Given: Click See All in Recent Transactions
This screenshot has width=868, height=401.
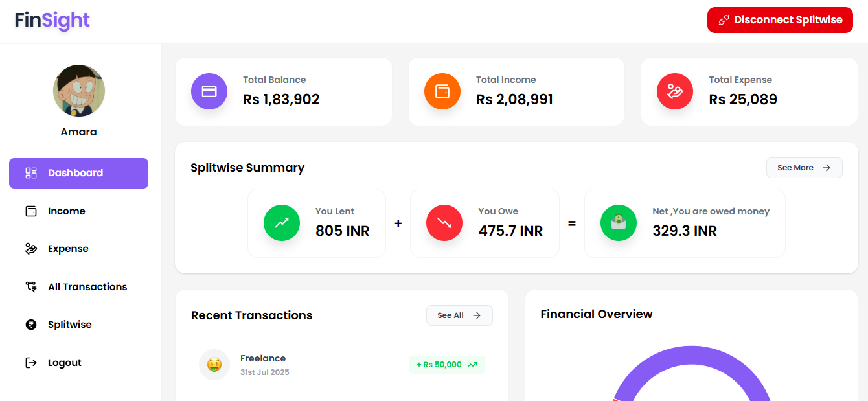Looking at the screenshot, I should pos(459,315).
